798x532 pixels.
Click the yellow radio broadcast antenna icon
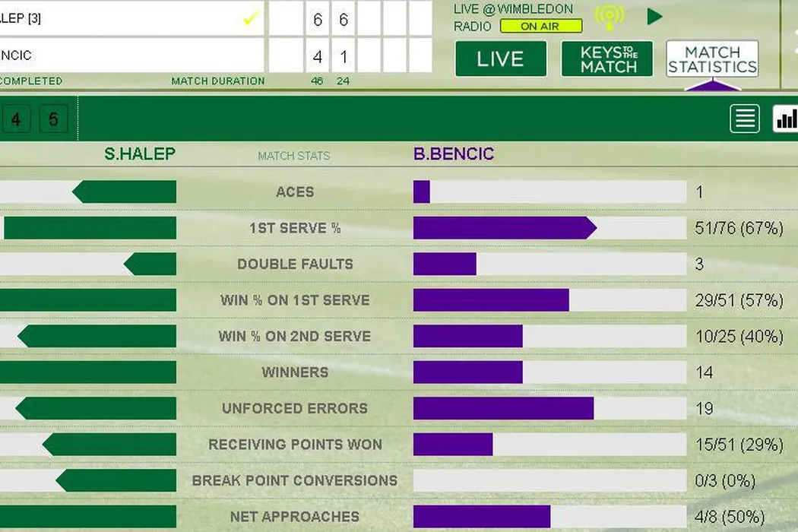[x=609, y=17]
